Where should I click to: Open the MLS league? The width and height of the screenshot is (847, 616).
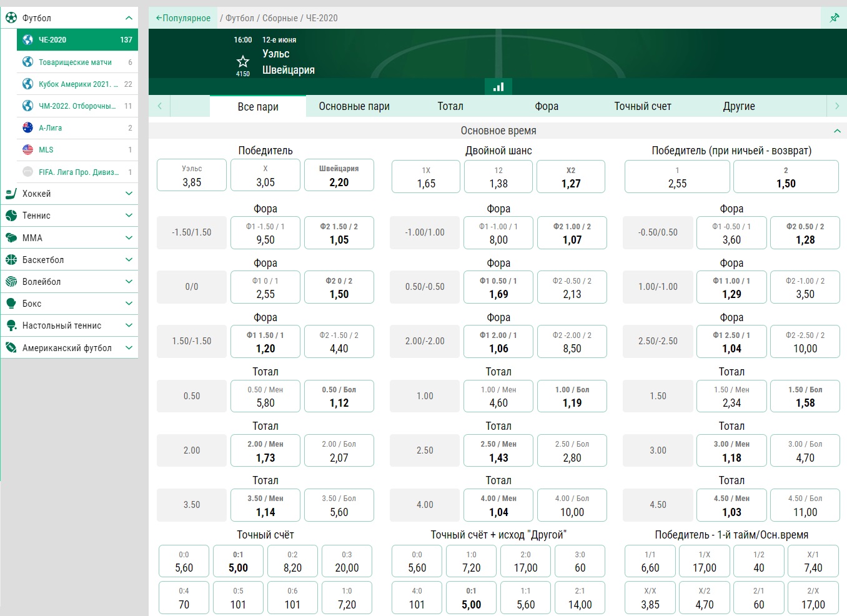click(77, 149)
